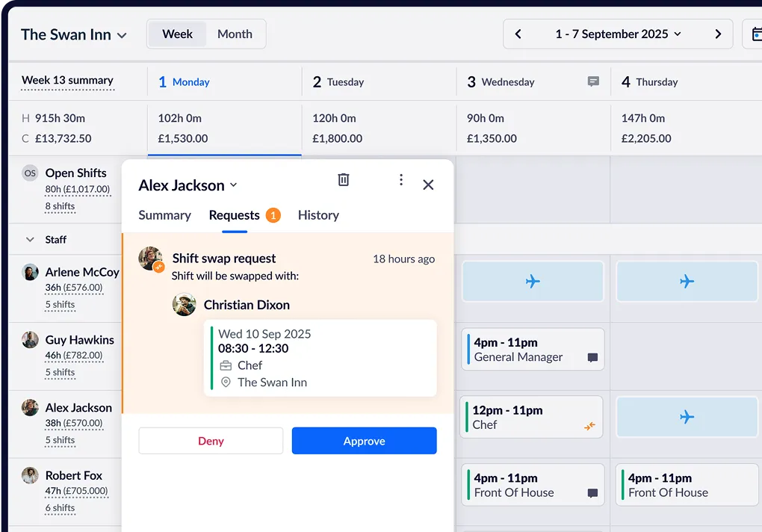762x532 pixels.
Task: Open the 1 - 7 September 2025 date dropdown
Action: click(618, 34)
